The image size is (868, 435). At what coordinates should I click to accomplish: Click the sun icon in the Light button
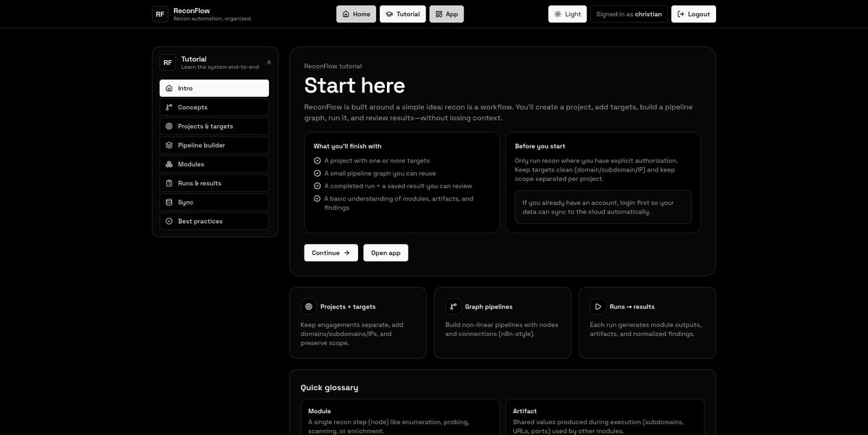click(x=558, y=14)
